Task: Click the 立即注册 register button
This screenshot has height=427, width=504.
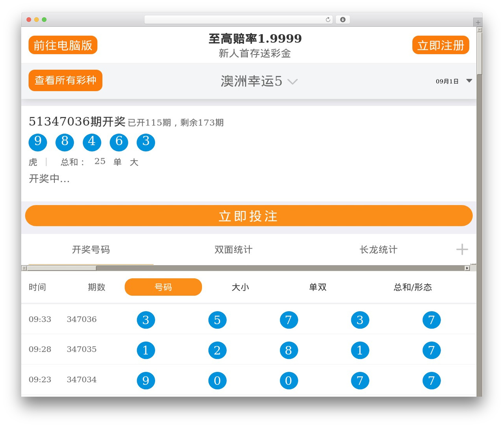Action: point(441,45)
